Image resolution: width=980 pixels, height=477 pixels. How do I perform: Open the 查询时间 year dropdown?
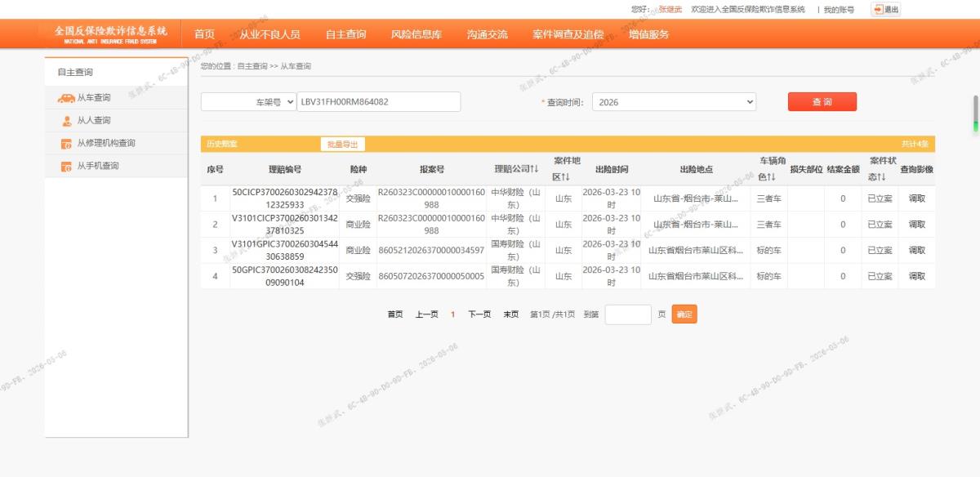click(674, 102)
